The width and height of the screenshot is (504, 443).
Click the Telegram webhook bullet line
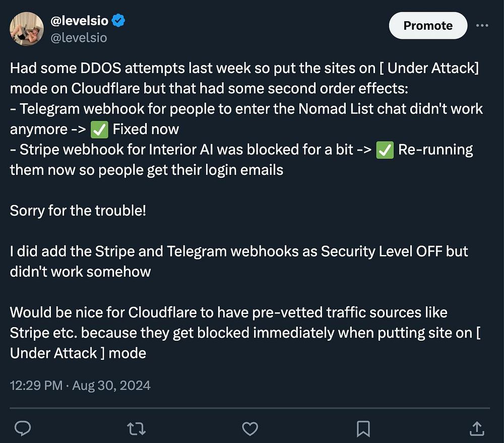click(x=246, y=119)
